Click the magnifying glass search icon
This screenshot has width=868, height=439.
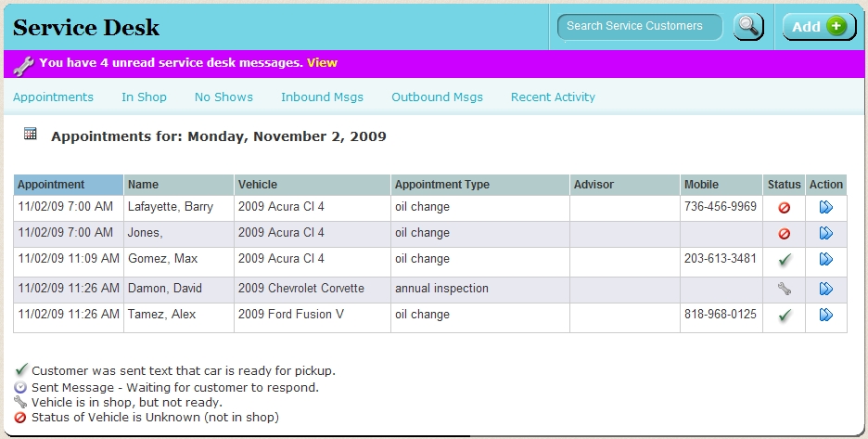pyautogui.click(x=748, y=27)
